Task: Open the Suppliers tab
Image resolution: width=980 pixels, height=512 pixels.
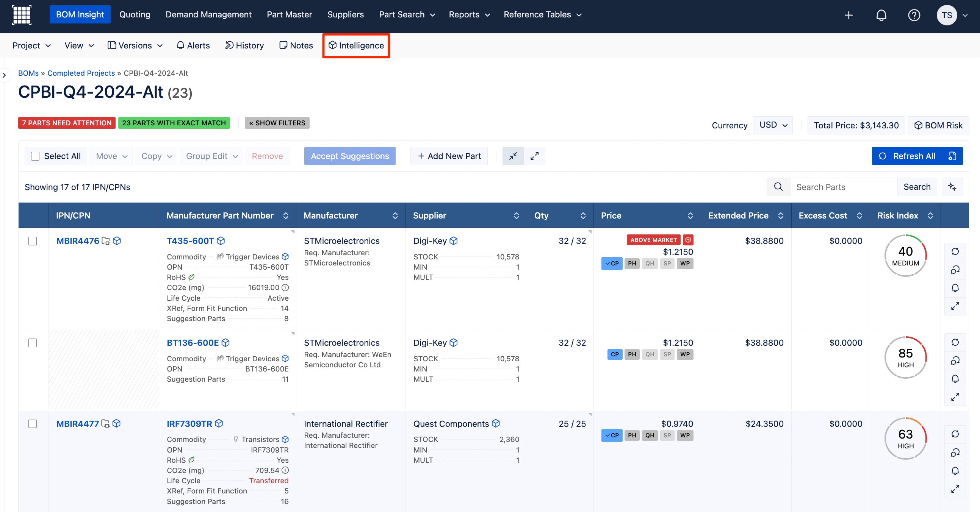Action: click(346, 14)
